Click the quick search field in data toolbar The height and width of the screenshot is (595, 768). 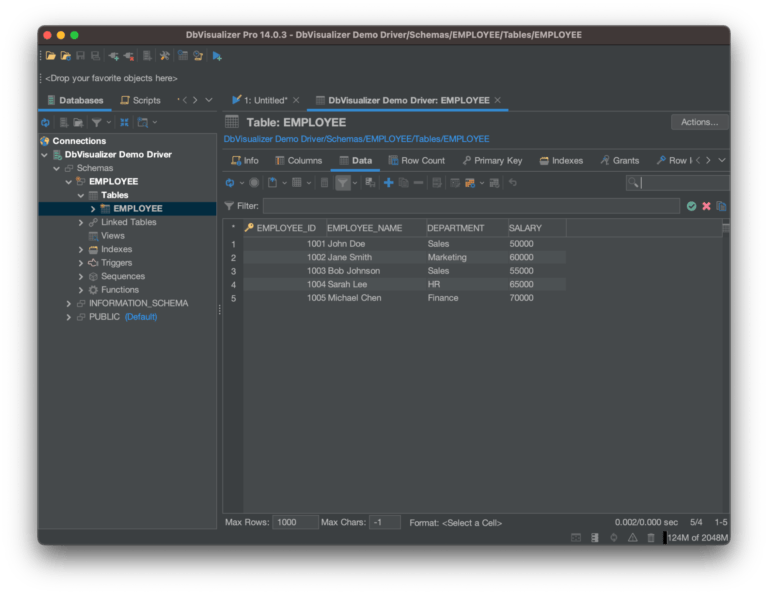click(678, 183)
